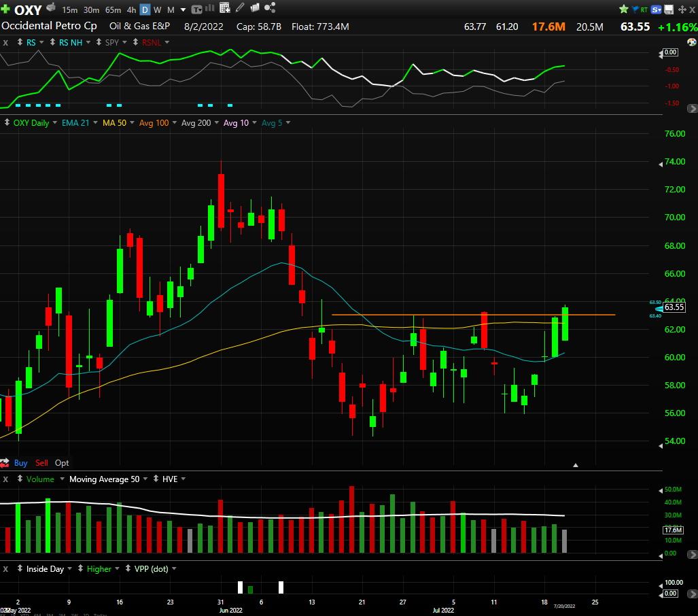The width and height of the screenshot is (698, 616).
Task: Reorder arrows icon beside Volume
Action: 20,479
